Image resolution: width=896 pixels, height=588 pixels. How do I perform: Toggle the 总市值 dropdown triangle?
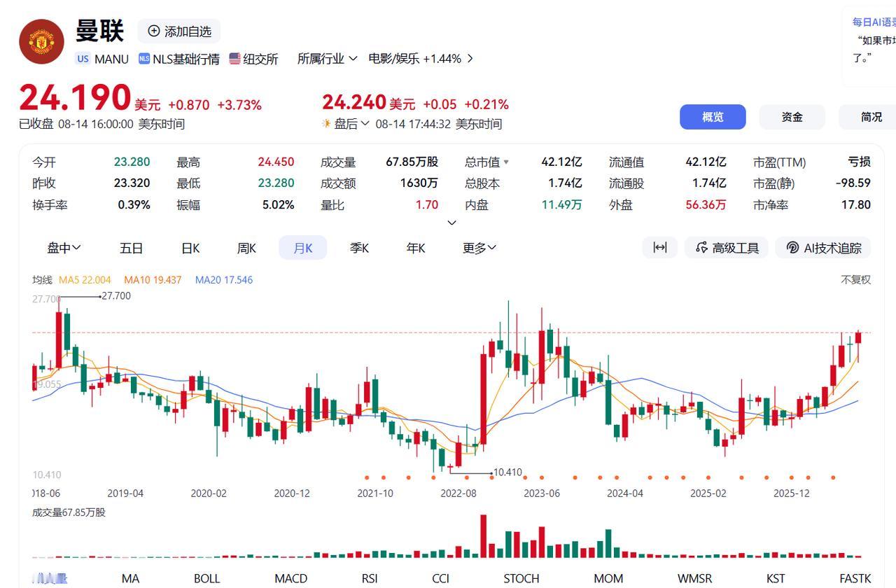506,162
